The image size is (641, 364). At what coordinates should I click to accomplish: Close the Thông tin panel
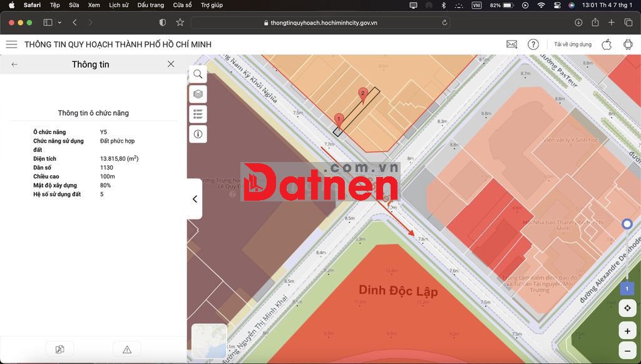171,64
